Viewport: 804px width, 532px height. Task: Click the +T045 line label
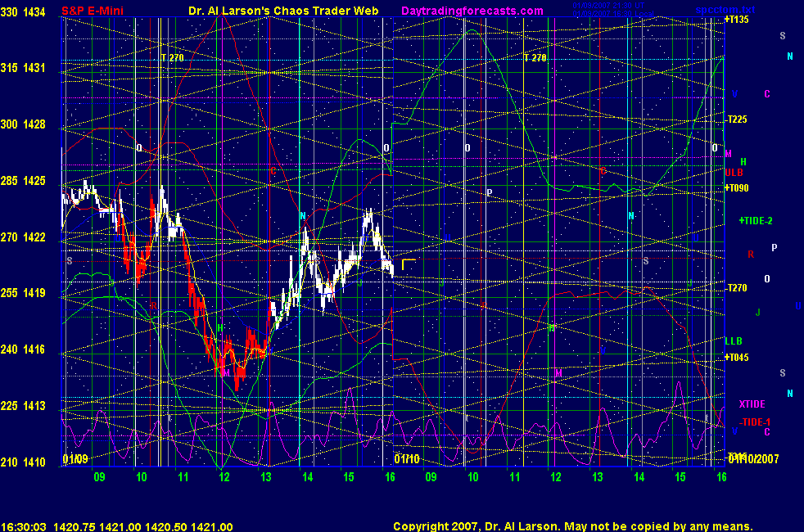(x=736, y=358)
